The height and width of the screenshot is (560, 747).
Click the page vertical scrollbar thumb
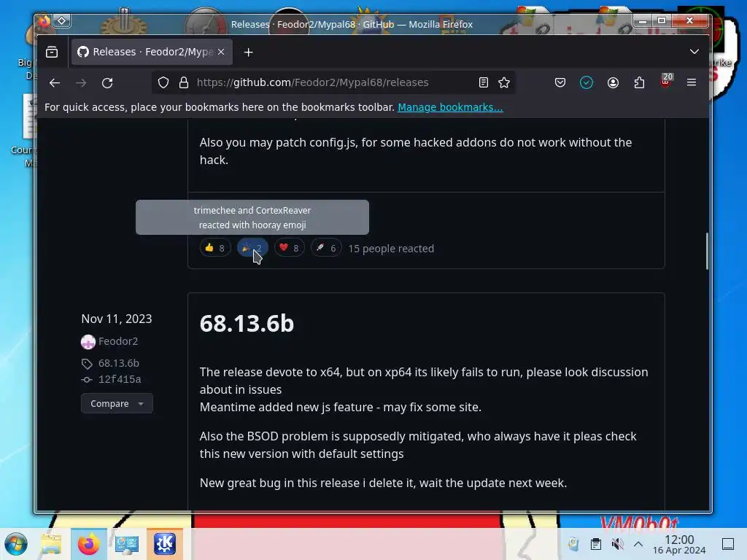tap(707, 251)
